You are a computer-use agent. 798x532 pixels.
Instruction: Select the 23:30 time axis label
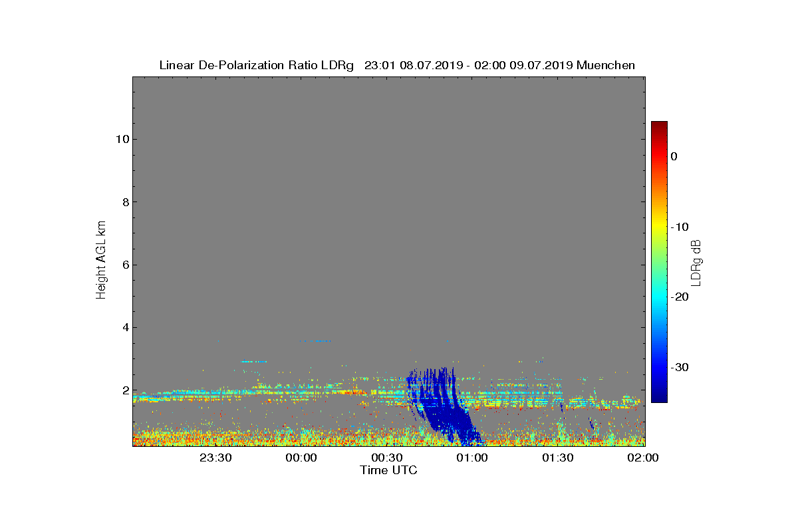pyautogui.click(x=215, y=458)
